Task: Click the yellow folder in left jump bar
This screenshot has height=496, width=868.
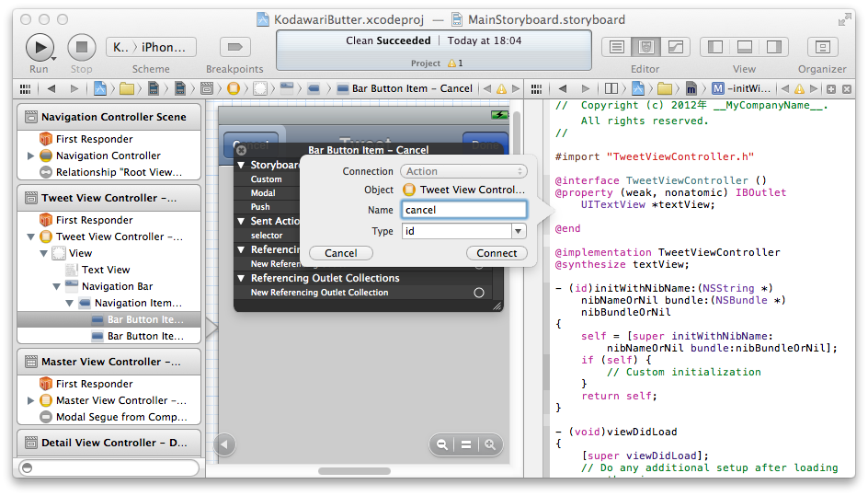Action: click(127, 88)
